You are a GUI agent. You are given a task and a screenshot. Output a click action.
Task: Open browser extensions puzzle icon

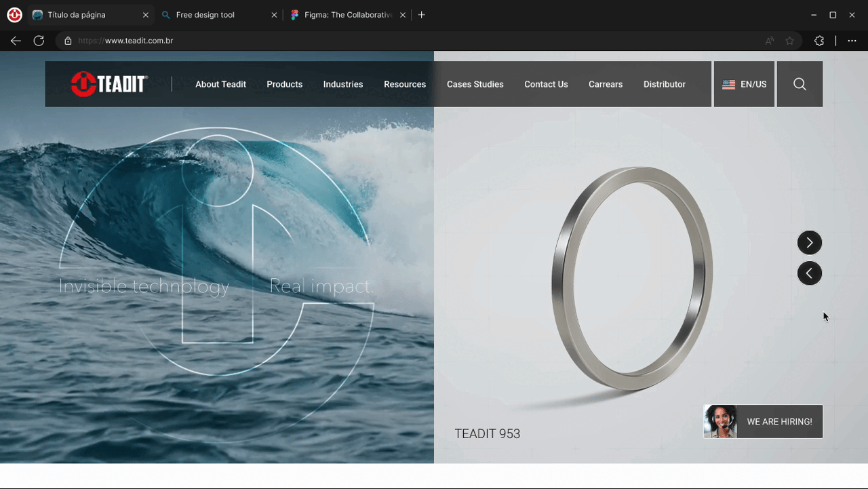(x=819, y=41)
